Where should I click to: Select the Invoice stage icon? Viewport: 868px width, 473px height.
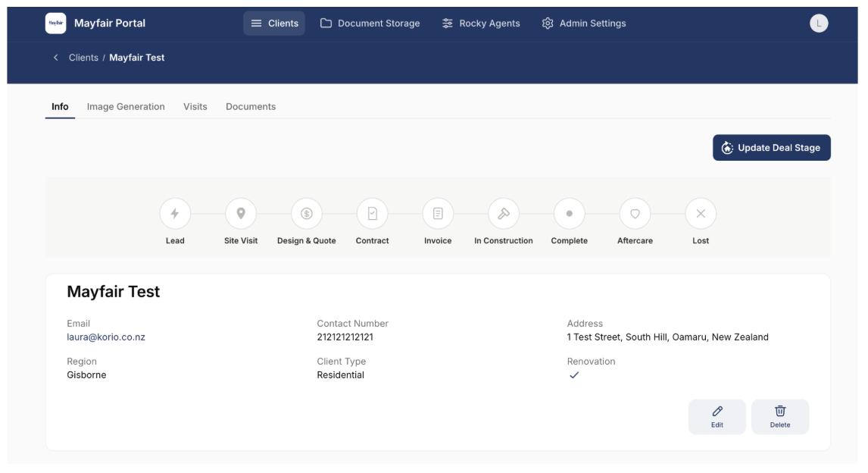click(x=438, y=213)
